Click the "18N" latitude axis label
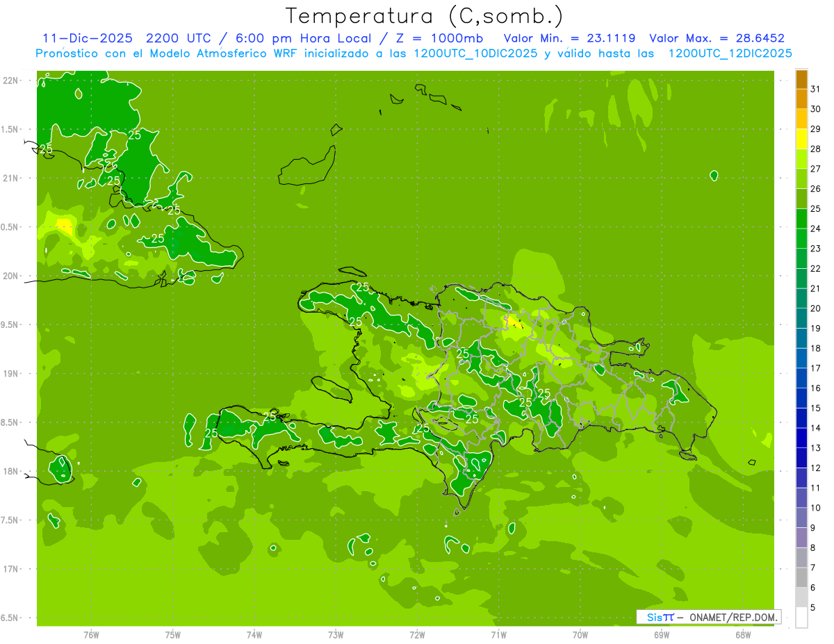The width and height of the screenshot is (834, 644). 10,471
